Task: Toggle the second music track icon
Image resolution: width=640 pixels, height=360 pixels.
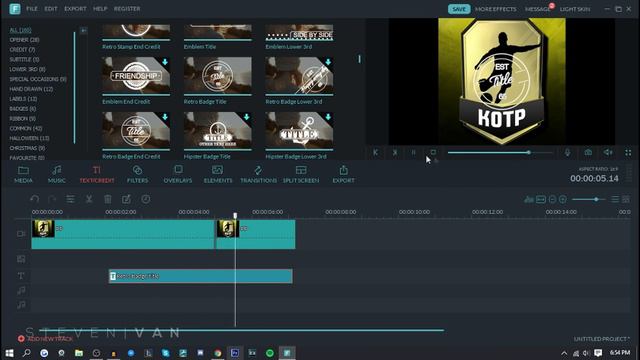Action: [21, 305]
